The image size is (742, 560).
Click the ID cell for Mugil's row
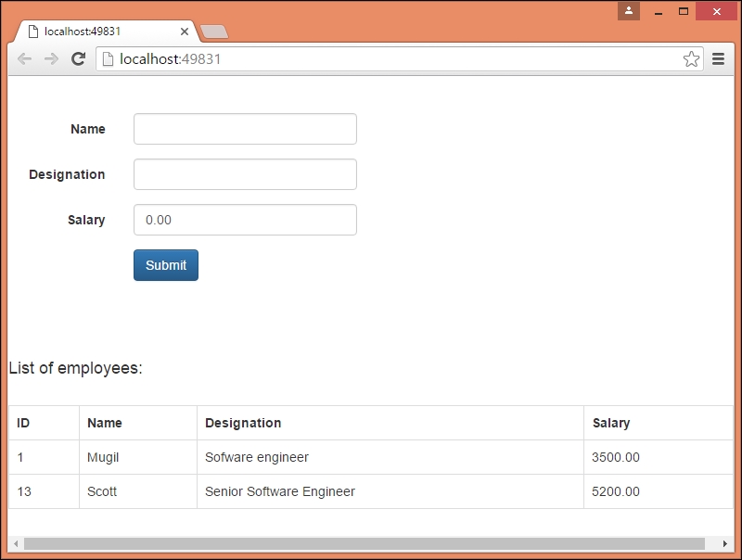[x=44, y=457]
